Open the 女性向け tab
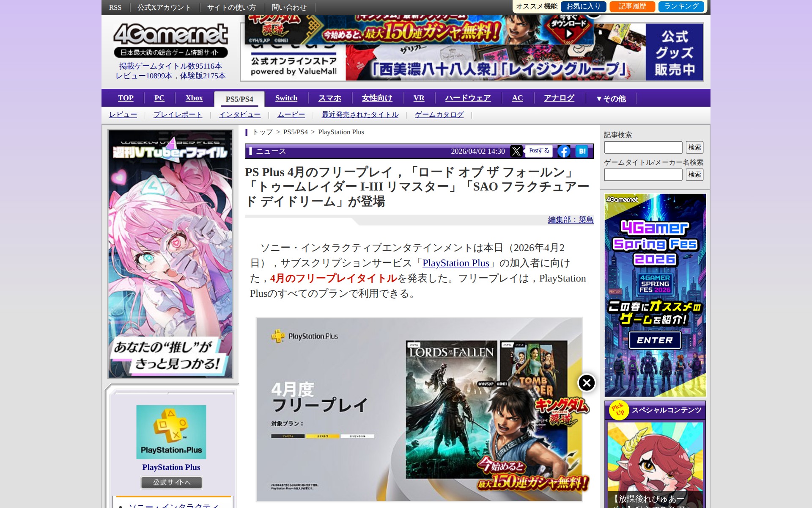Screen dimensions: 812x508 [x=377, y=98]
